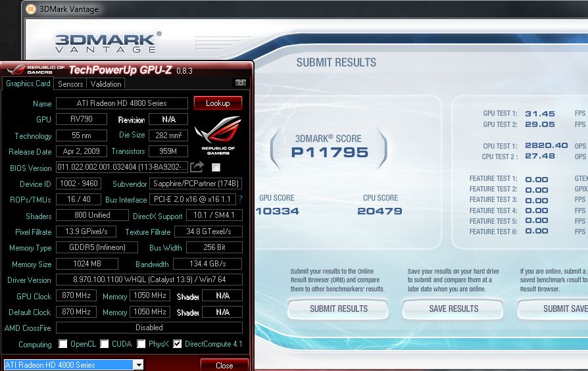
Task: Click the 3DMark Vantage logo
Action: [x=108, y=42]
